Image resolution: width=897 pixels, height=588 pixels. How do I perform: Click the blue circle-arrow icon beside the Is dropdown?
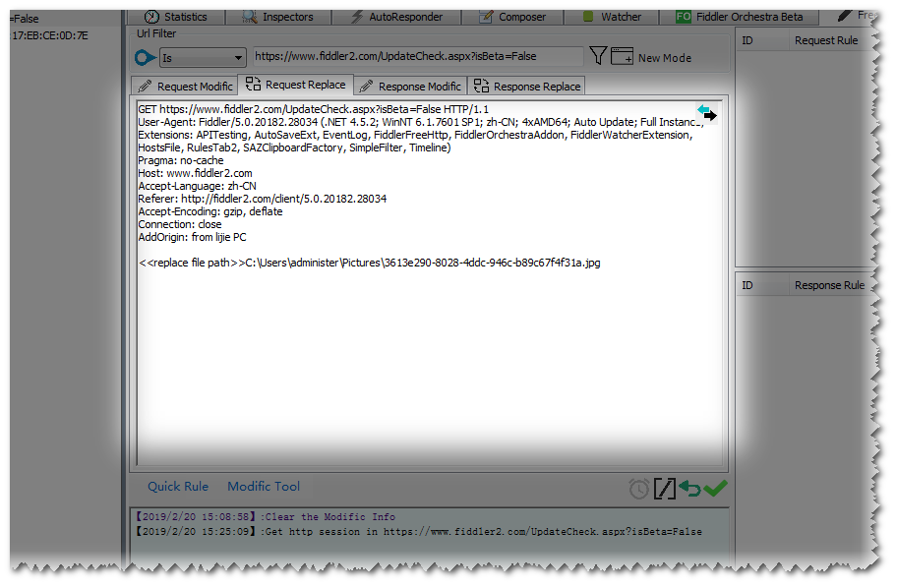coord(146,58)
